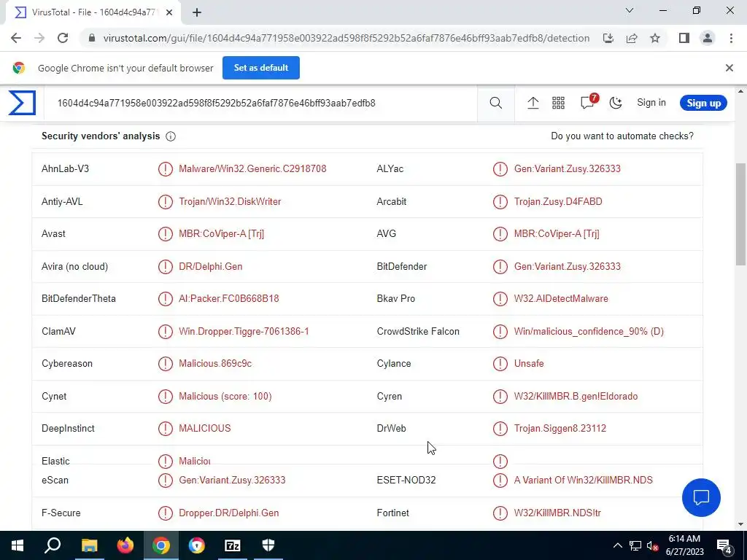
Task: Click the browser back arrow
Action: [16, 38]
